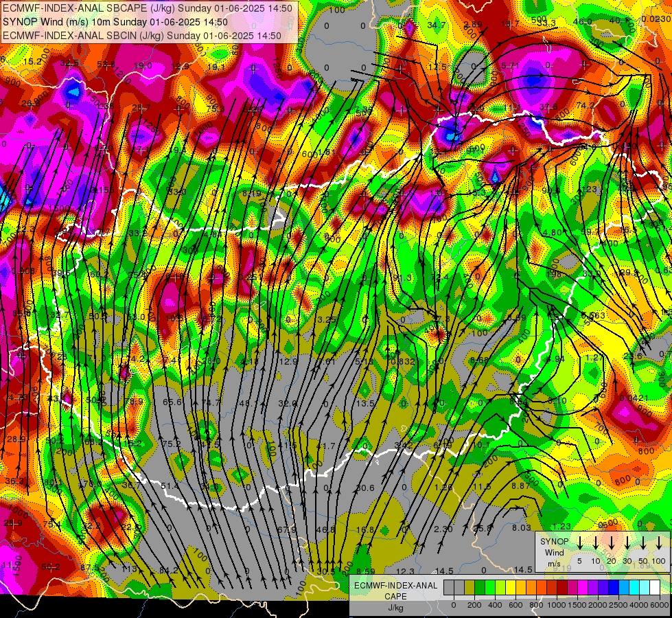Click the 11.5 value on the map

click(482, 487)
